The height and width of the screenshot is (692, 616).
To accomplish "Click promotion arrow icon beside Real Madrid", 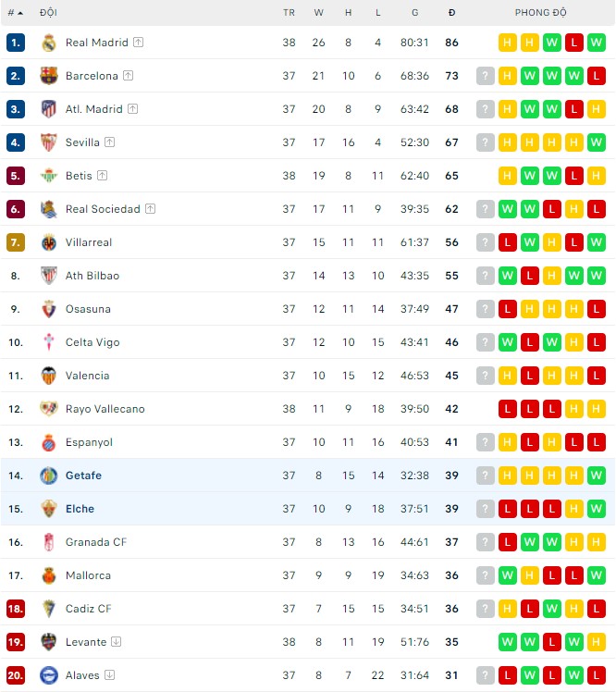I will pyautogui.click(x=139, y=43).
